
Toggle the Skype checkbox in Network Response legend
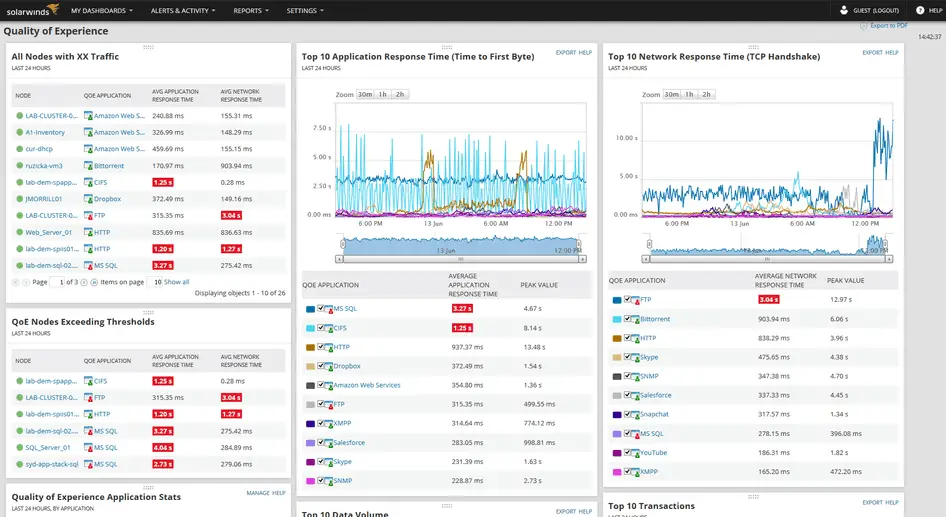(x=627, y=357)
